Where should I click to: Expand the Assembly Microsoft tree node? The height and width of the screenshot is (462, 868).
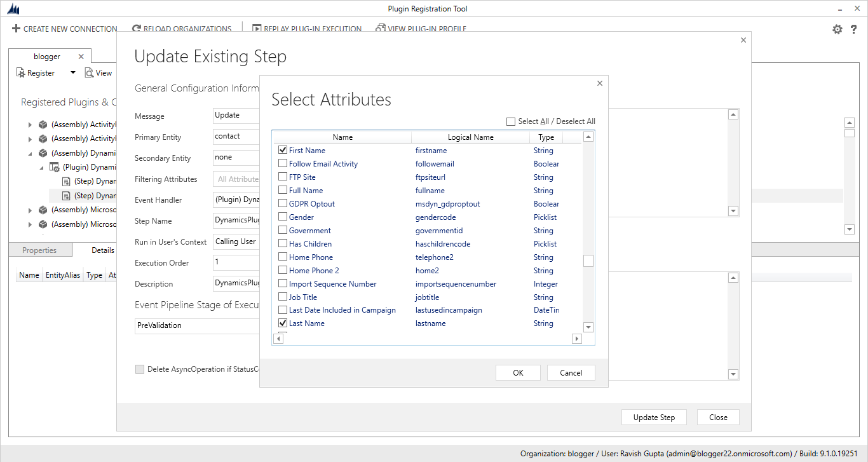tap(30, 210)
